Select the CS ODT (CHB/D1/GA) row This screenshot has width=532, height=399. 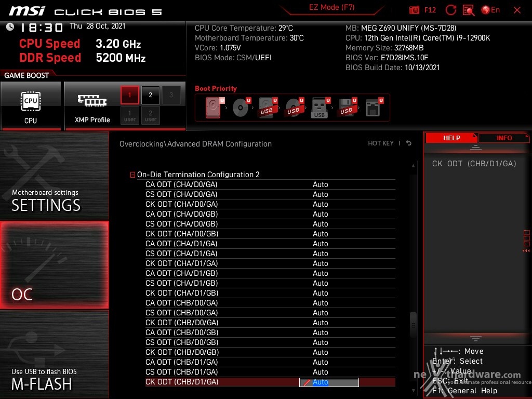(270, 372)
